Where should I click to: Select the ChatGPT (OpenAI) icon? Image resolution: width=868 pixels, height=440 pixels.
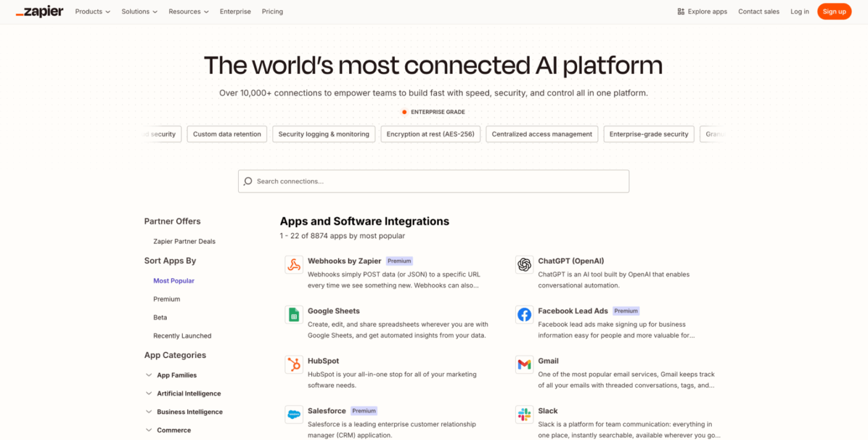(524, 264)
